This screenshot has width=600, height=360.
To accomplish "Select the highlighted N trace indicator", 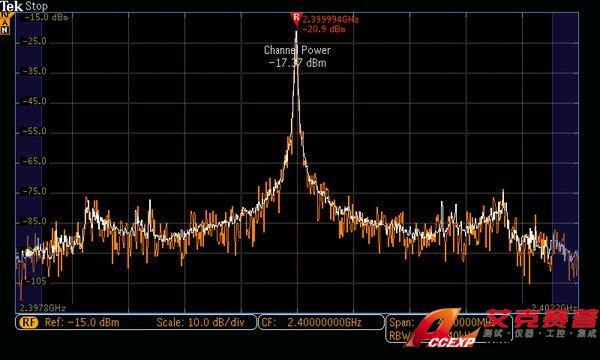I will click(5, 31).
